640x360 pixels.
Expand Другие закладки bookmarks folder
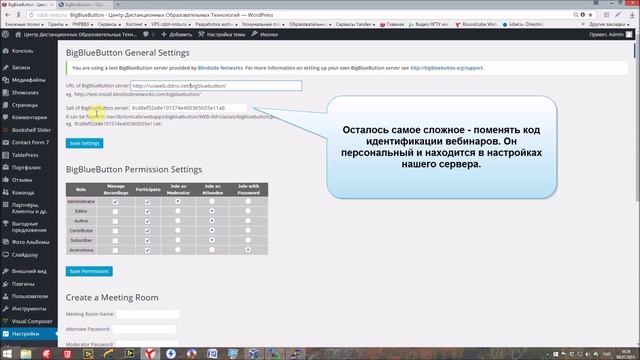609,24
